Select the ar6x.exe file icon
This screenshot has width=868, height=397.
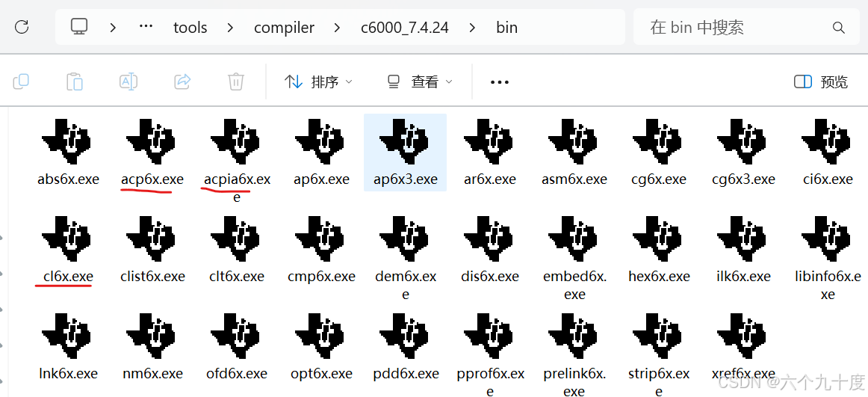489,142
